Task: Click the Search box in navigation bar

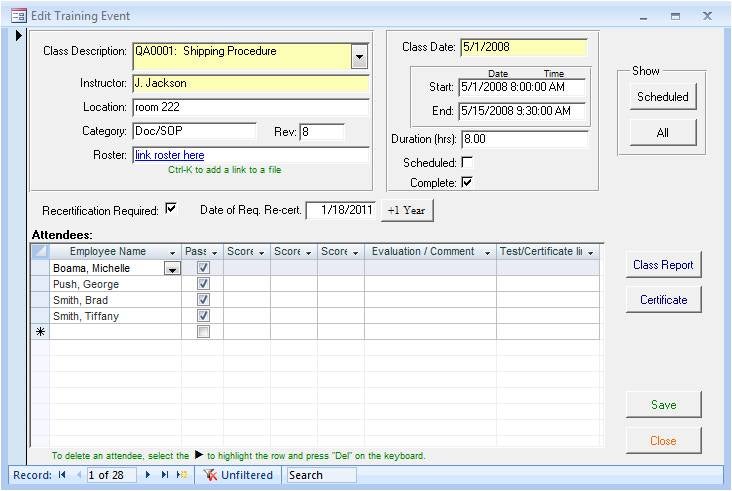Action: pyautogui.click(x=321, y=475)
